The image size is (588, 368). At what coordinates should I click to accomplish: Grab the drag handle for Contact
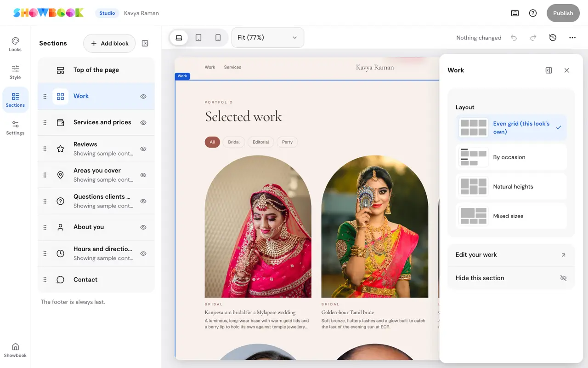(x=45, y=280)
